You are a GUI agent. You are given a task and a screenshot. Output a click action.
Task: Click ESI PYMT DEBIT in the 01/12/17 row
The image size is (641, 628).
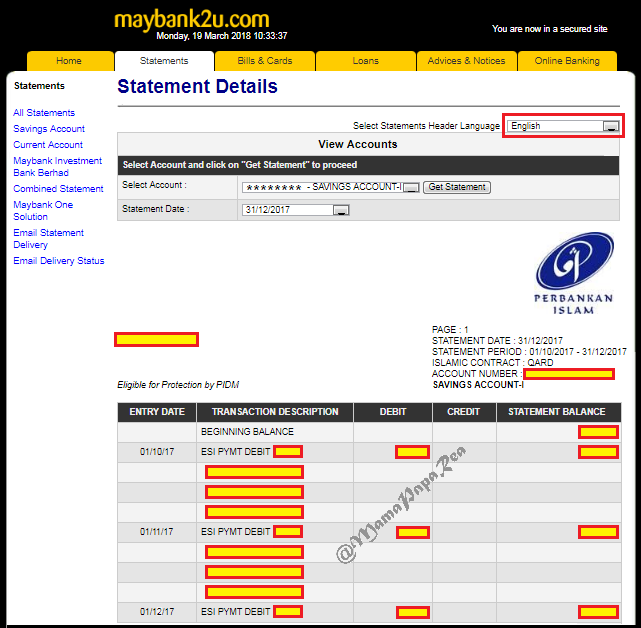click(235, 612)
